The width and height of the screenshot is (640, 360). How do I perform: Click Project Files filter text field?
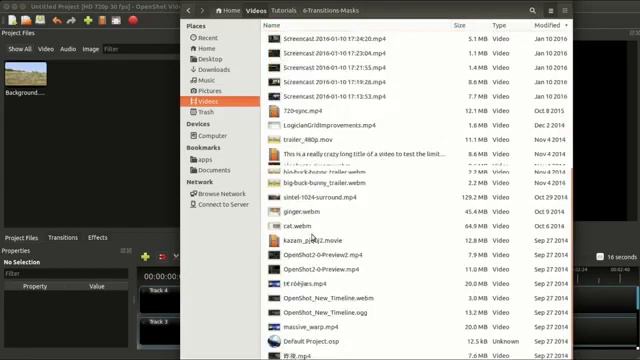tap(140, 49)
